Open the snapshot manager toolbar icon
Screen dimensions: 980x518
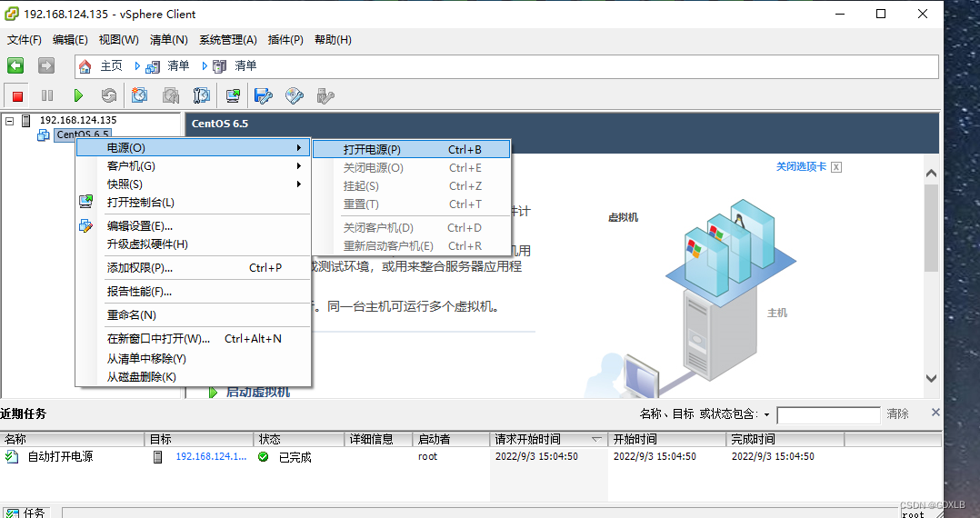coord(202,95)
